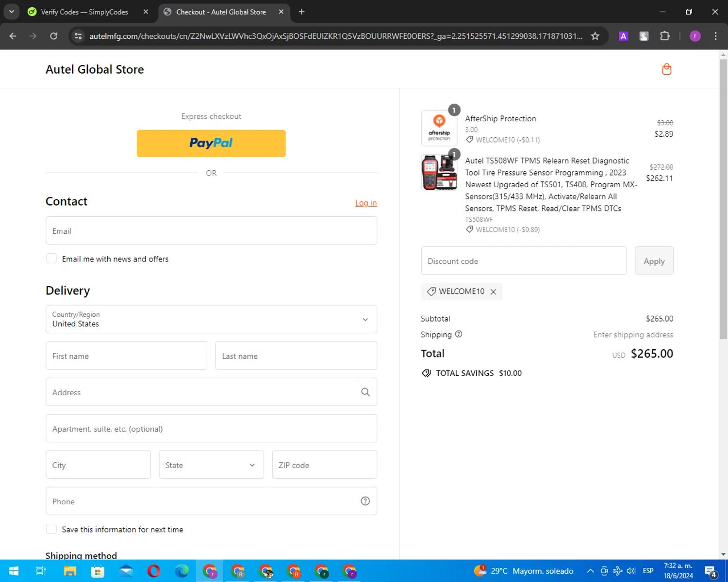
Task: Click the address search magnifier icon
Action: pos(365,392)
